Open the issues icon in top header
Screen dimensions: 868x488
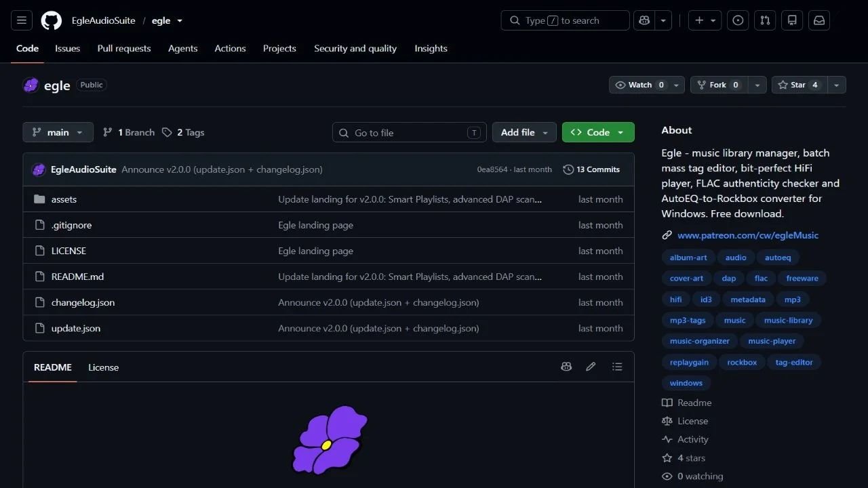point(738,20)
